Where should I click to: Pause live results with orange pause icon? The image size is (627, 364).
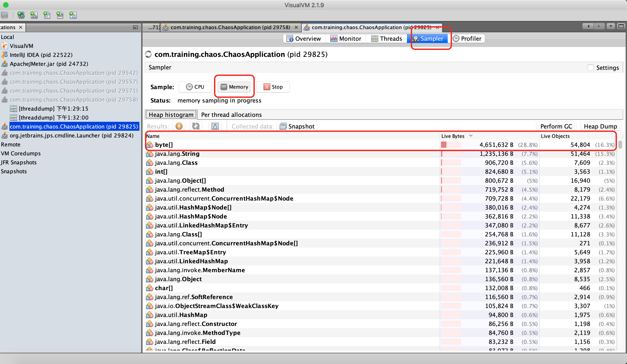point(179,126)
